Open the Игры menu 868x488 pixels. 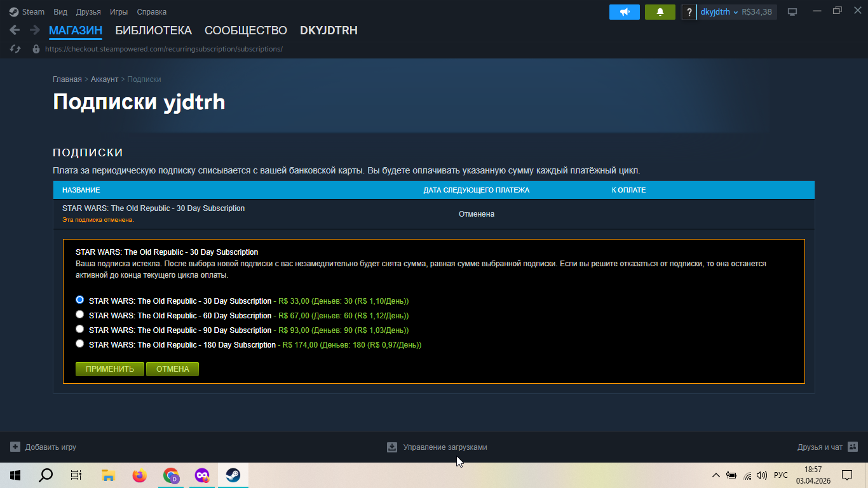119,11
